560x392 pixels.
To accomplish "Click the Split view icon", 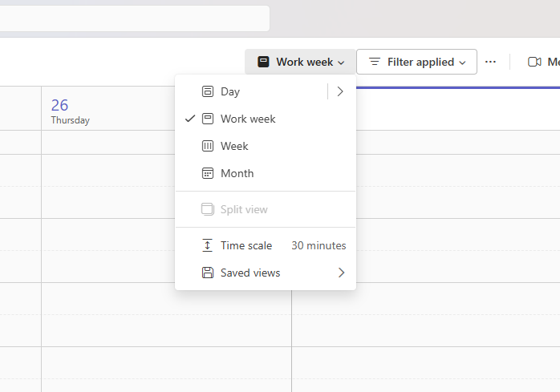I will click(208, 209).
